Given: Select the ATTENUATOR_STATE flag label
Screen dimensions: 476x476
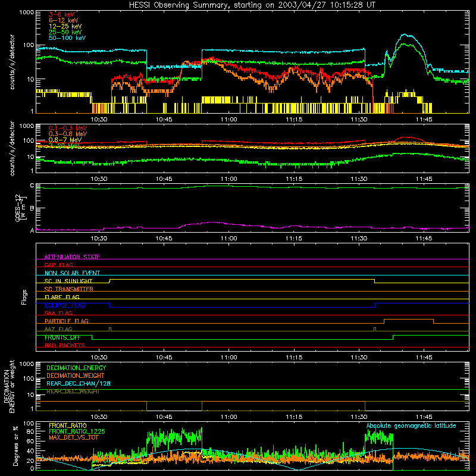Looking at the screenshot, I should click(x=72, y=257).
